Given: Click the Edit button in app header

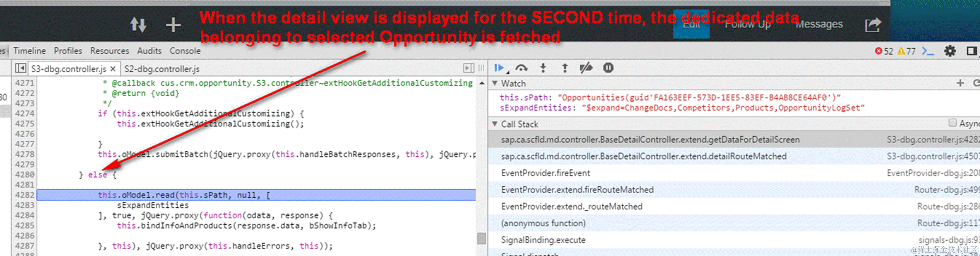Looking at the screenshot, I should pyautogui.click(x=691, y=24).
